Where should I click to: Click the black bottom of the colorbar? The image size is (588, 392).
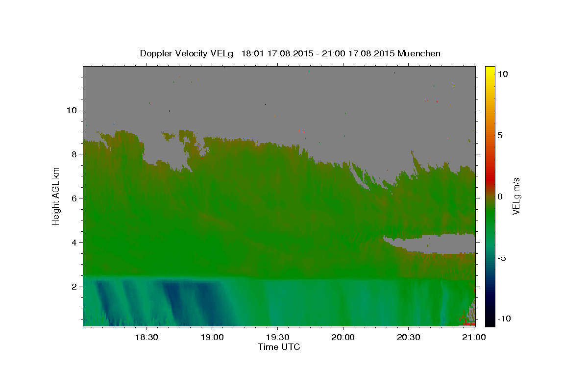click(490, 322)
